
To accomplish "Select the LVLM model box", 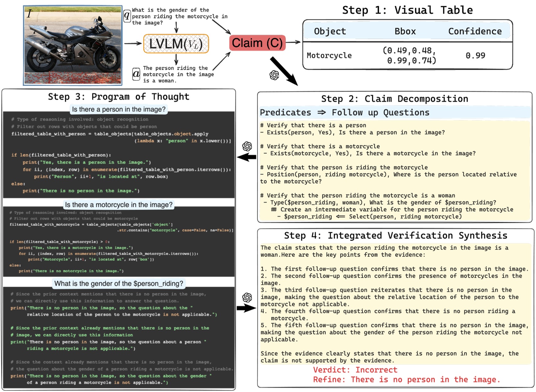I will pos(176,44).
